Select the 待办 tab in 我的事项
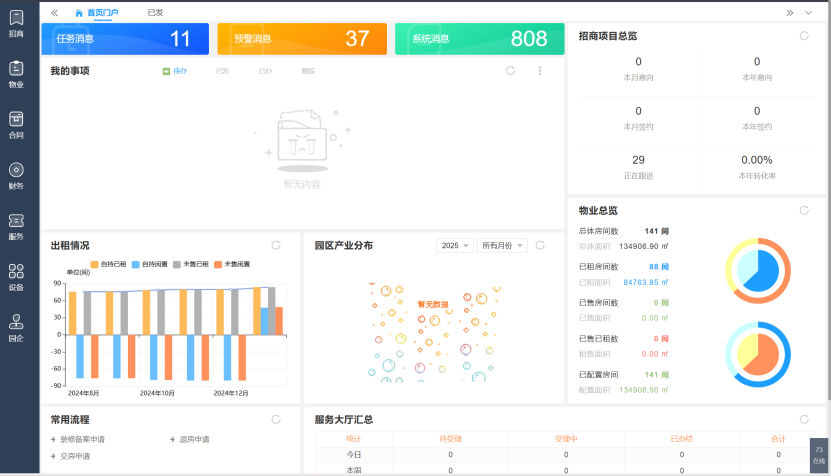Screen dimensions: 831x476 click(175, 71)
